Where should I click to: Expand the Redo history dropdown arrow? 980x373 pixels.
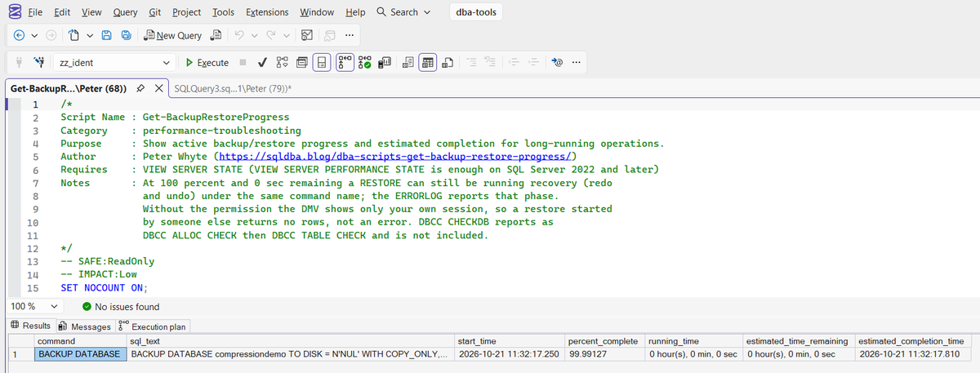click(x=286, y=35)
